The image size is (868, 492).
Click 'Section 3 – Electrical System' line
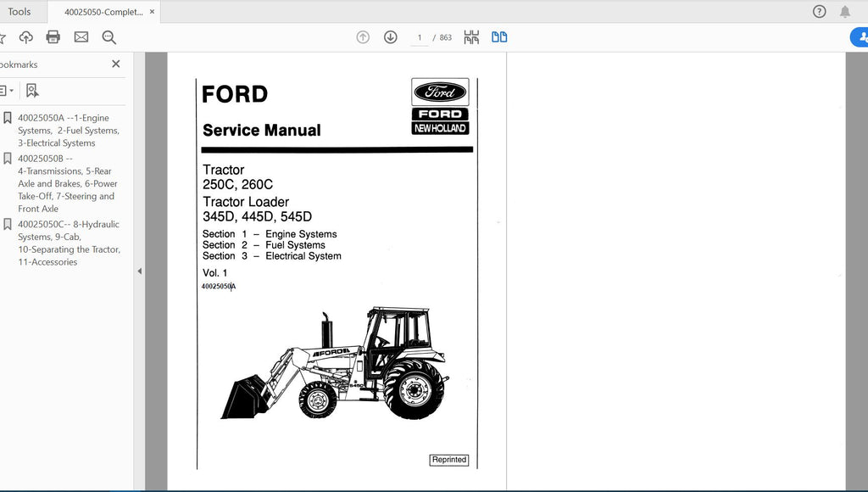[272, 256]
